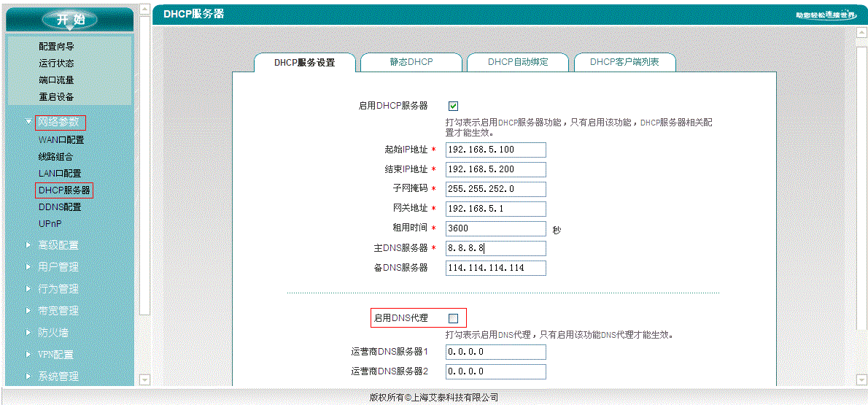This screenshot has width=868, height=405.
Task: Select the 高级配置 menu label
Action: 58,245
